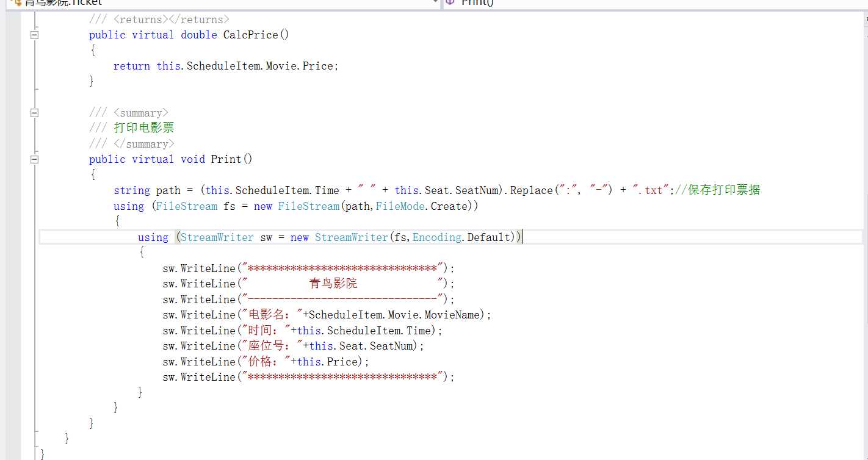The width and height of the screenshot is (868, 460).
Task: Collapse the CalcPrice method outline
Action: pyautogui.click(x=34, y=35)
